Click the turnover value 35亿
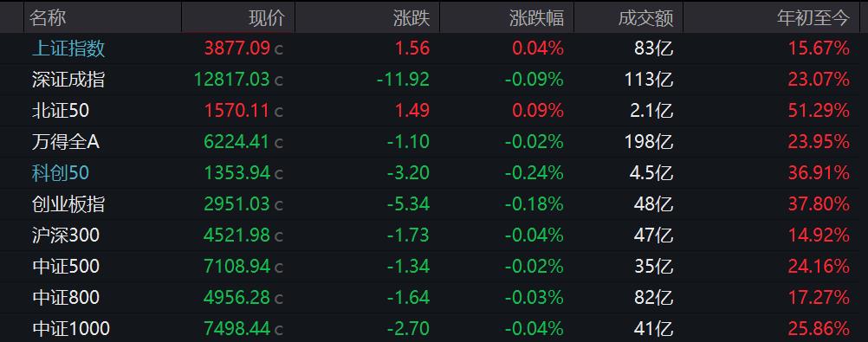Screen dimensions: 868x342 tap(654, 267)
